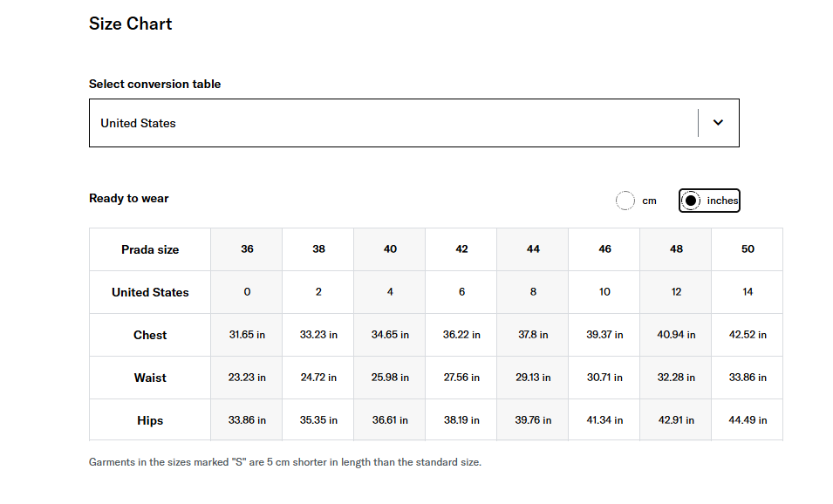This screenshot has width=833, height=504.
Task: Click the Hips row header
Action: [x=150, y=420]
